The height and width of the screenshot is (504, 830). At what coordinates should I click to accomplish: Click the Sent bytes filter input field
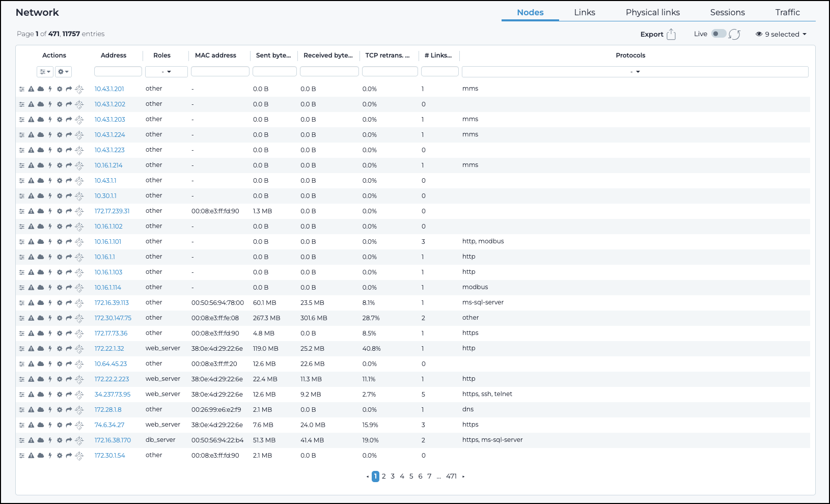[x=274, y=72]
